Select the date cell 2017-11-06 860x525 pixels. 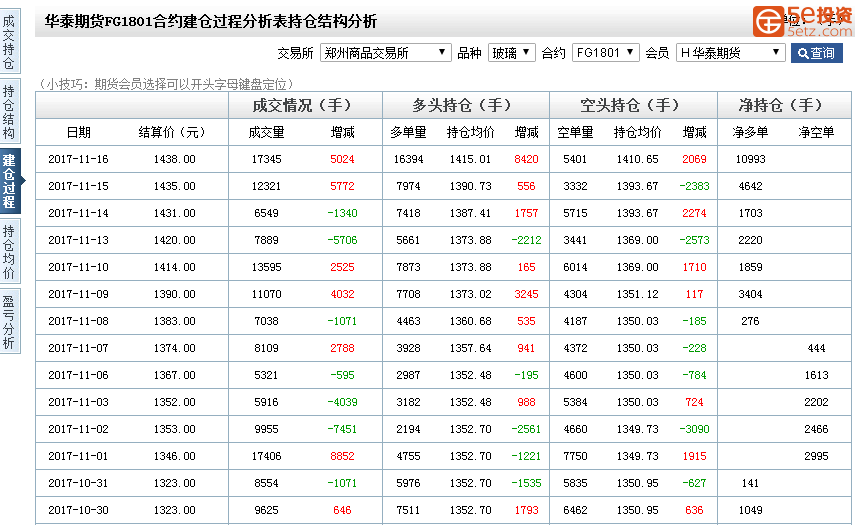click(78, 375)
